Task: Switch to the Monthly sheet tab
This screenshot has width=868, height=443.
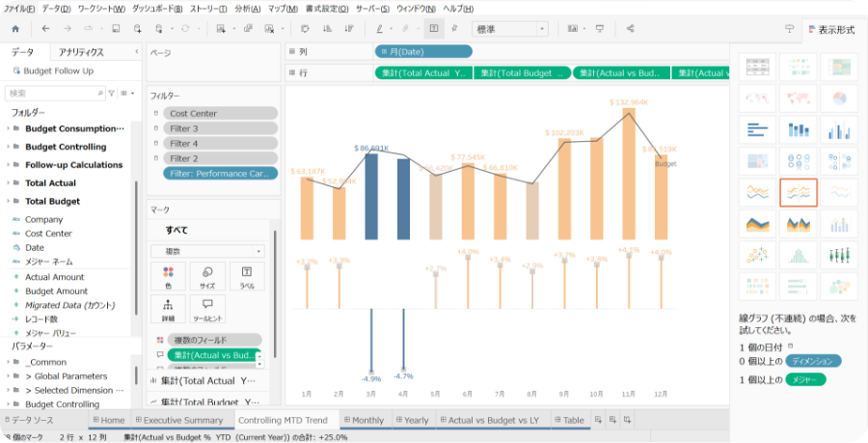Action: point(364,420)
